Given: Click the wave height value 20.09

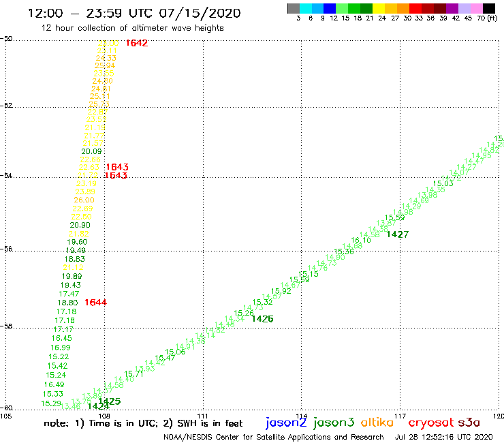Looking at the screenshot, I should 92,151.
